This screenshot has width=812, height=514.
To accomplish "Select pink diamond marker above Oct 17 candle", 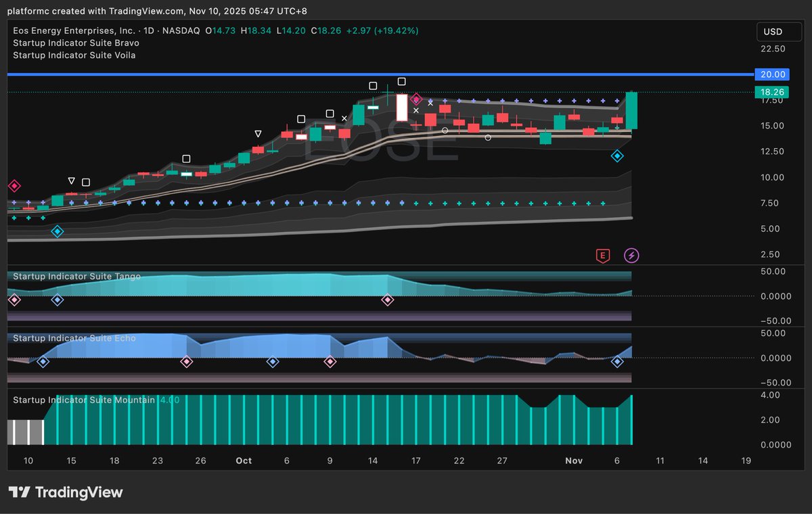I will tap(418, 99).
